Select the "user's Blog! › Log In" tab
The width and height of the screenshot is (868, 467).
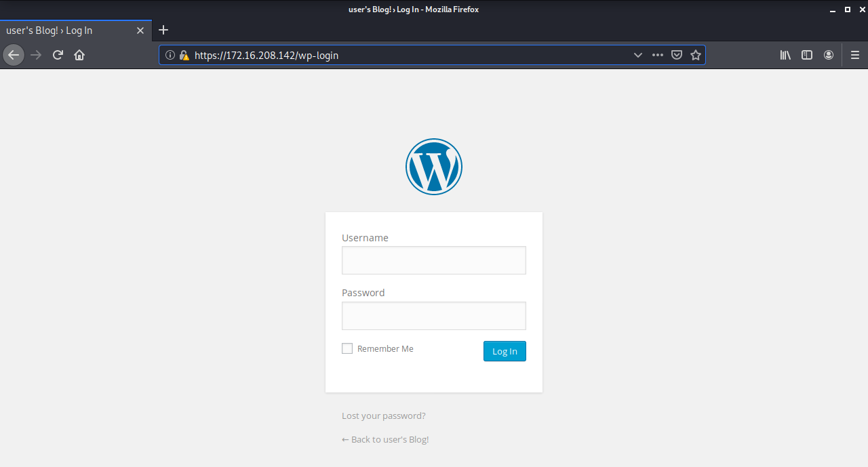tap(76, 31)
